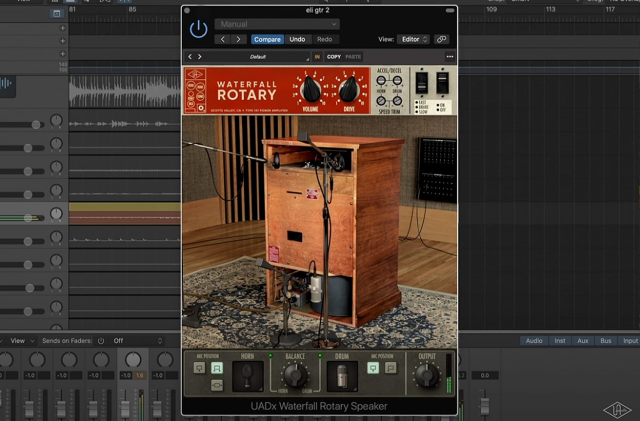The width and height of the screenshot is (640, 421).
Task: Open the Manual preset dropdown
Action: coord(277,24)
